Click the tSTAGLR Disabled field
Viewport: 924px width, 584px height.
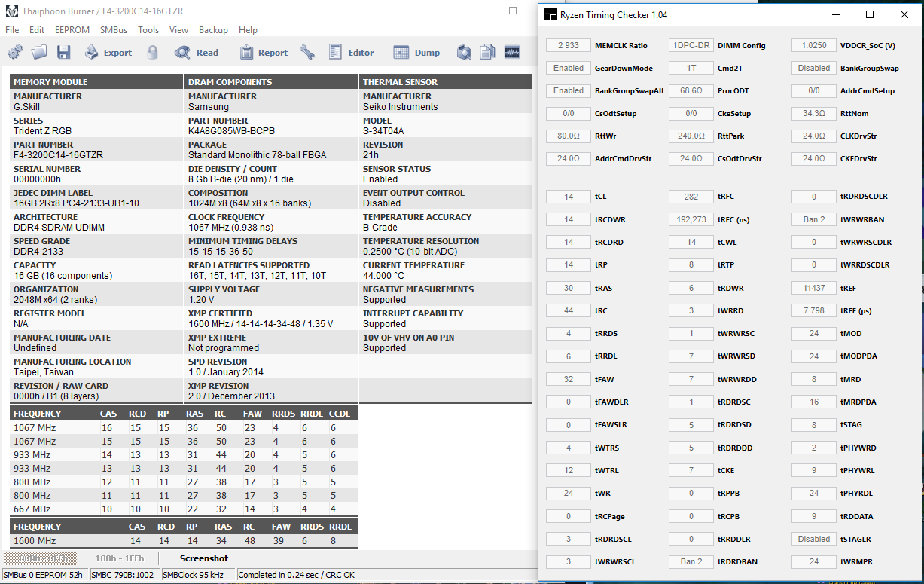814,539
